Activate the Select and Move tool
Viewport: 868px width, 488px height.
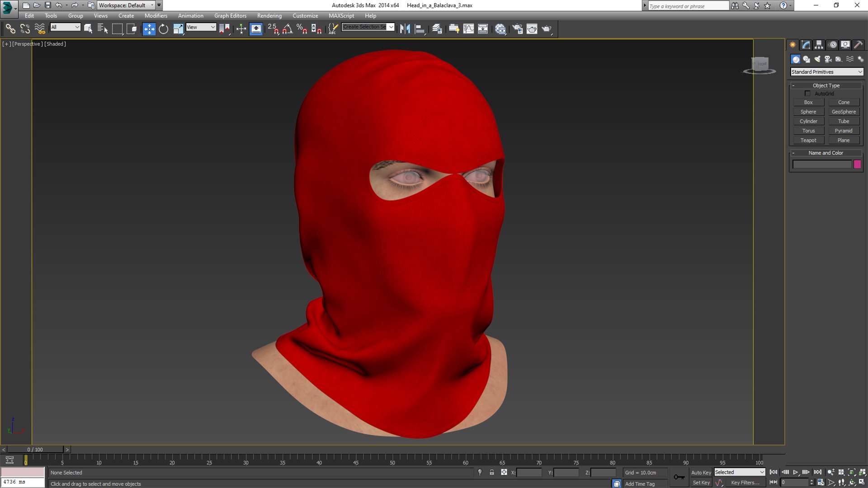click(149, 29)
